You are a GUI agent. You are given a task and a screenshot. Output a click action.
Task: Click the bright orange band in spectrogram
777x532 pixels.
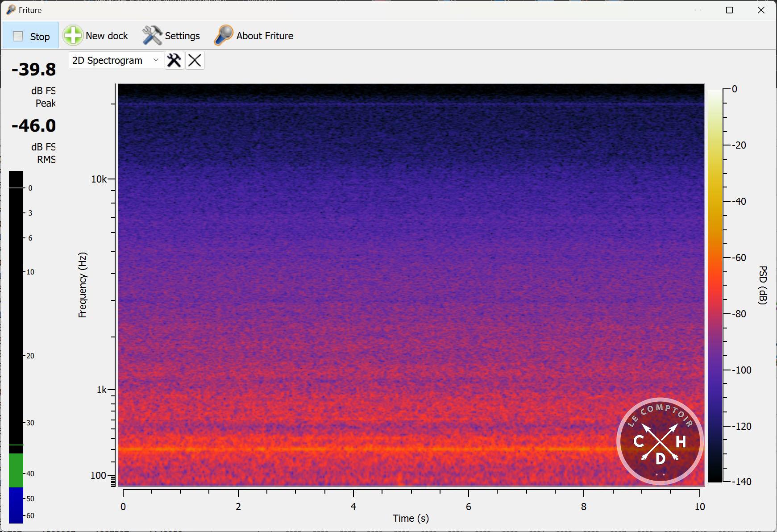pyautogui.click(x=357, y=449)
